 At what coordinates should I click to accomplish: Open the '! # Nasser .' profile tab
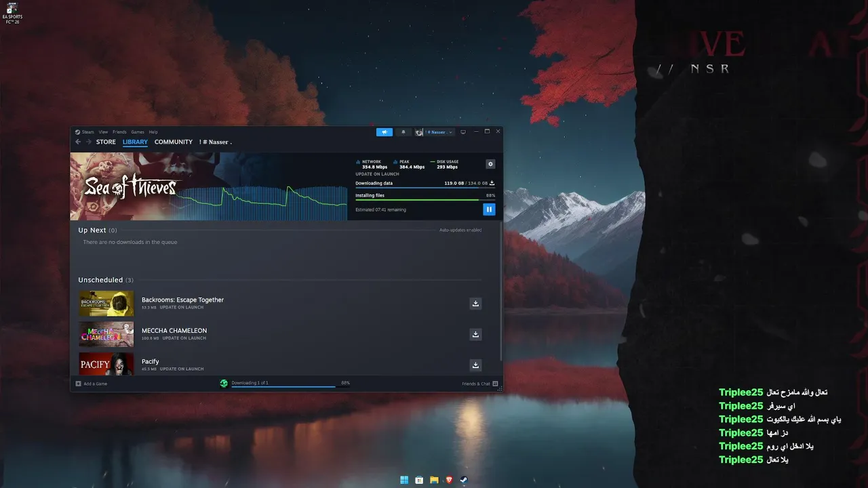click(216, 142)
